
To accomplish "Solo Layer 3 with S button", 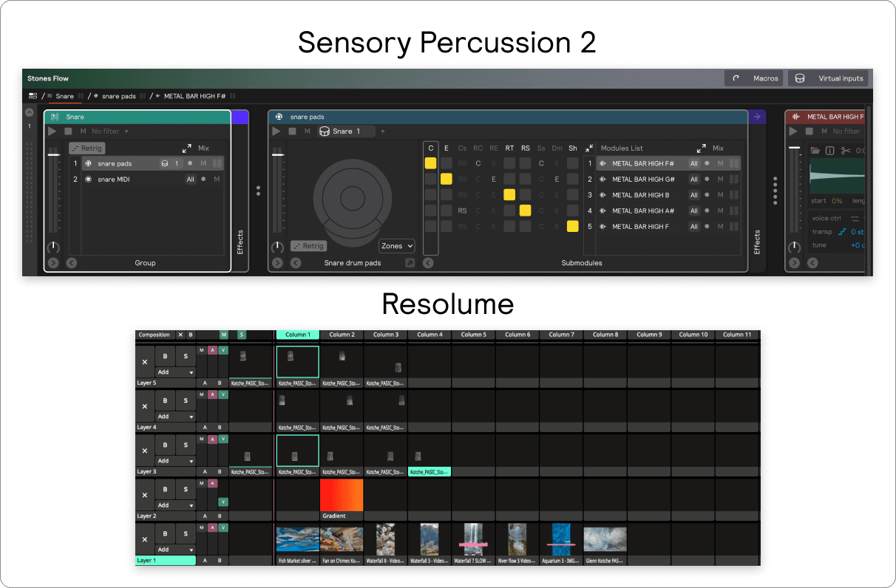I will [x=186, y=445].
